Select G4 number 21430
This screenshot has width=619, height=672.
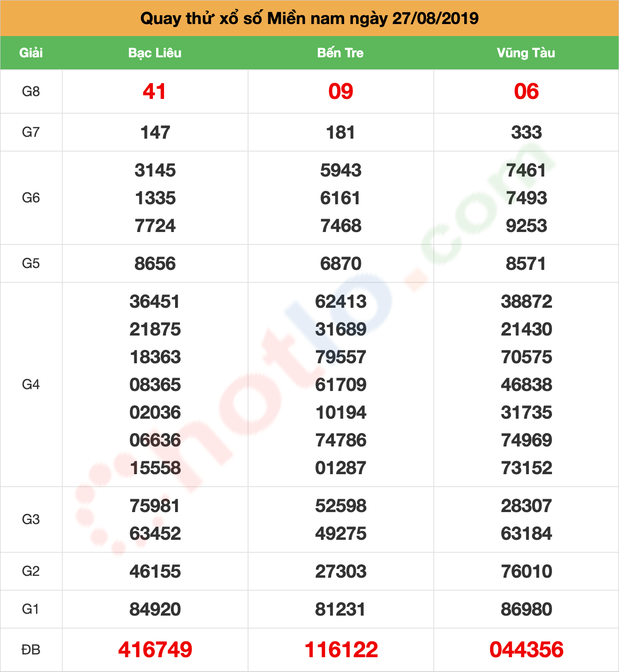pyautogui.click(x=527, y=330)
